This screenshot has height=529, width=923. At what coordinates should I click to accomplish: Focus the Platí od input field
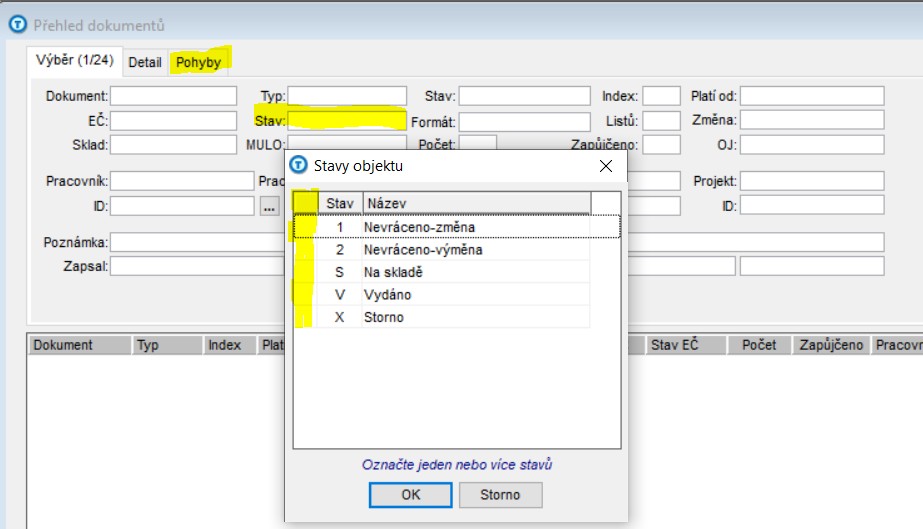click(x=812, y=96)
